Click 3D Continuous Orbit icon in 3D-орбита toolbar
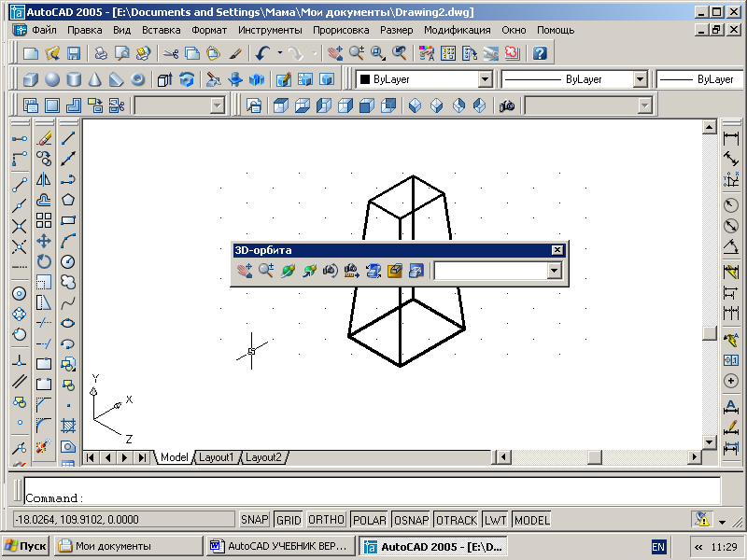747x560 pixels. pyautogui.click(x=309, y=271)
